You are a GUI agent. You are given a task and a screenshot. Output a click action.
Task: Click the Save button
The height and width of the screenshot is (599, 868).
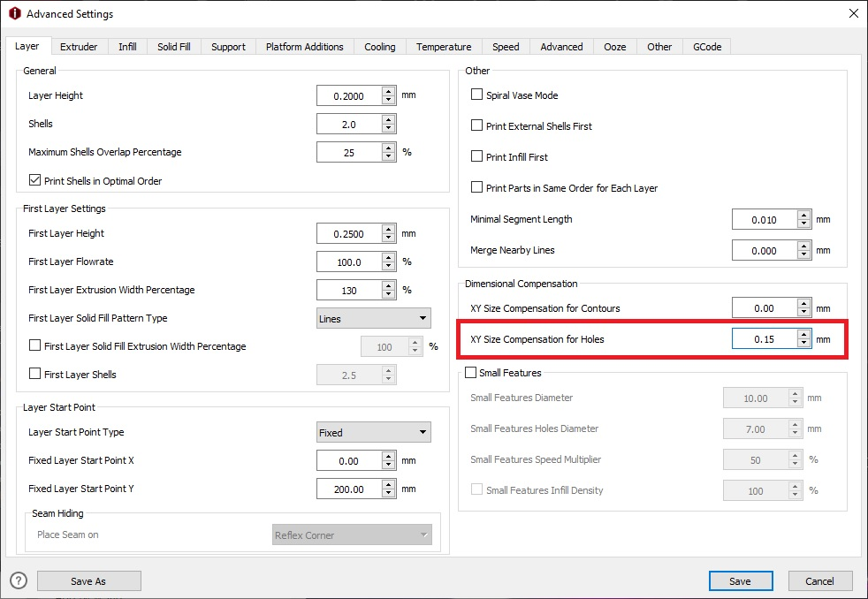(740, 580)
